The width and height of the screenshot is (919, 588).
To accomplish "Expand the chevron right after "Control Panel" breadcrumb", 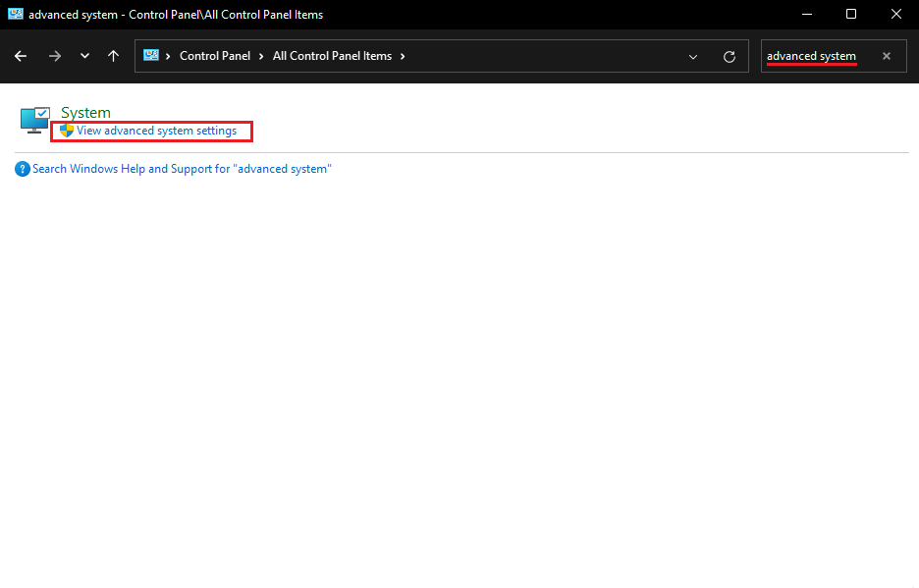I will point(261,56).
